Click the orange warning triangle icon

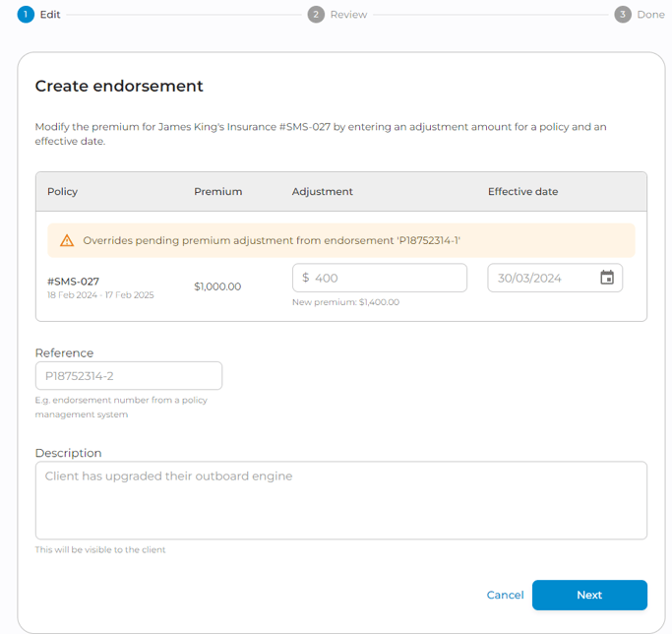click(67, 240)
